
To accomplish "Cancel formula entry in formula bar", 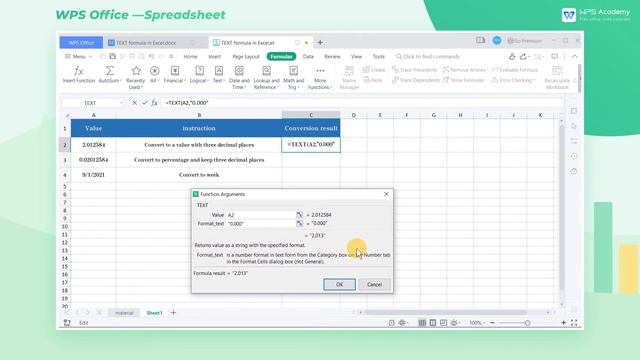I will (x=134, y=103).
